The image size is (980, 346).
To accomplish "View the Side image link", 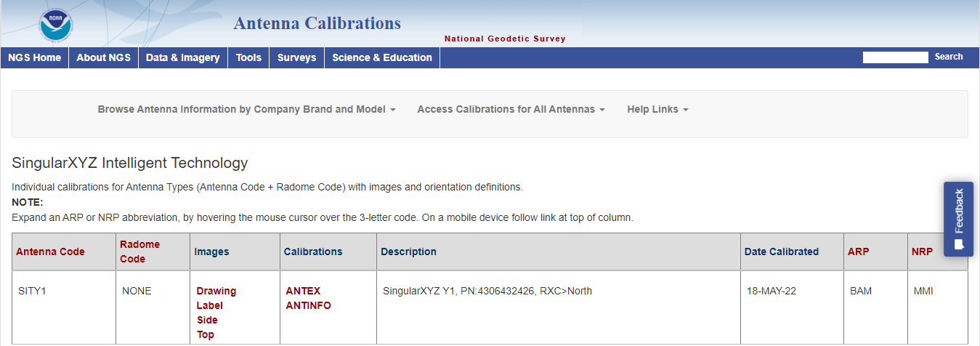I will (x=207, y=320).
